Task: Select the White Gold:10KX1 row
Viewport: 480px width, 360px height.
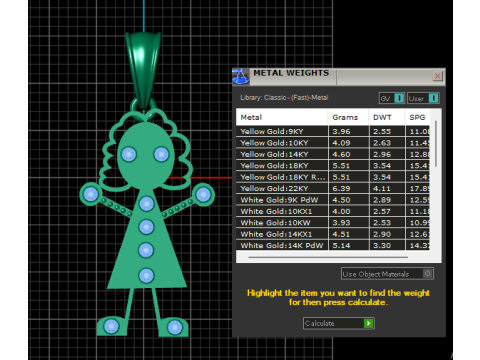Action: 333,211
